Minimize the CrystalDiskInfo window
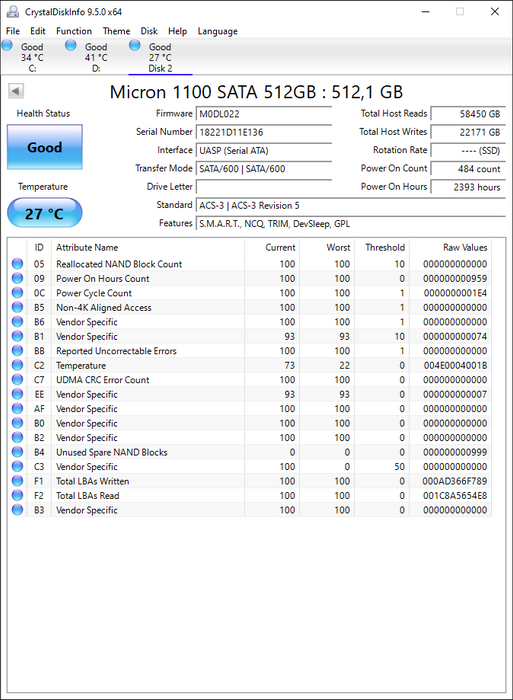The width and height of the screenshot is (513, 700). tap(425, 12)
